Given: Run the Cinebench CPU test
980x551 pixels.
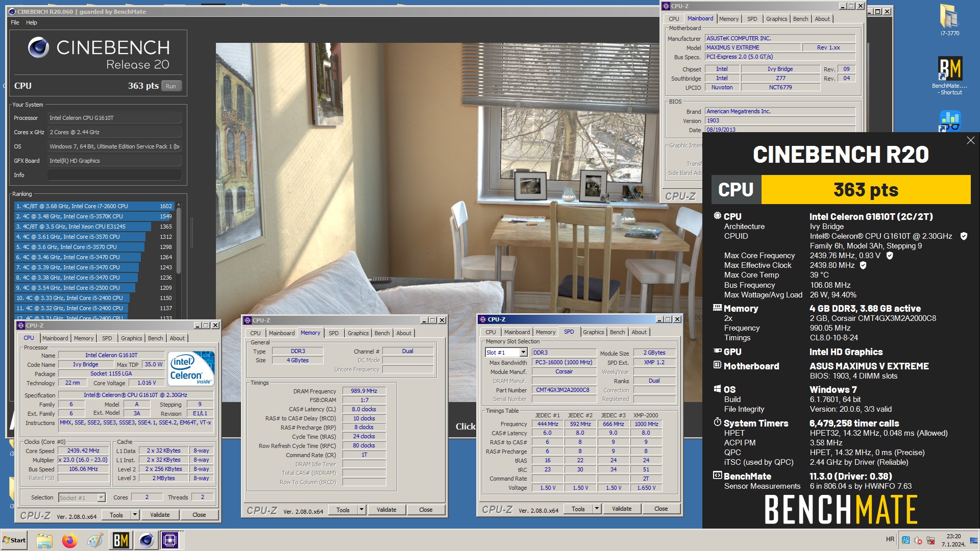Looking at the screenshot, I should (x=171, y=86).
